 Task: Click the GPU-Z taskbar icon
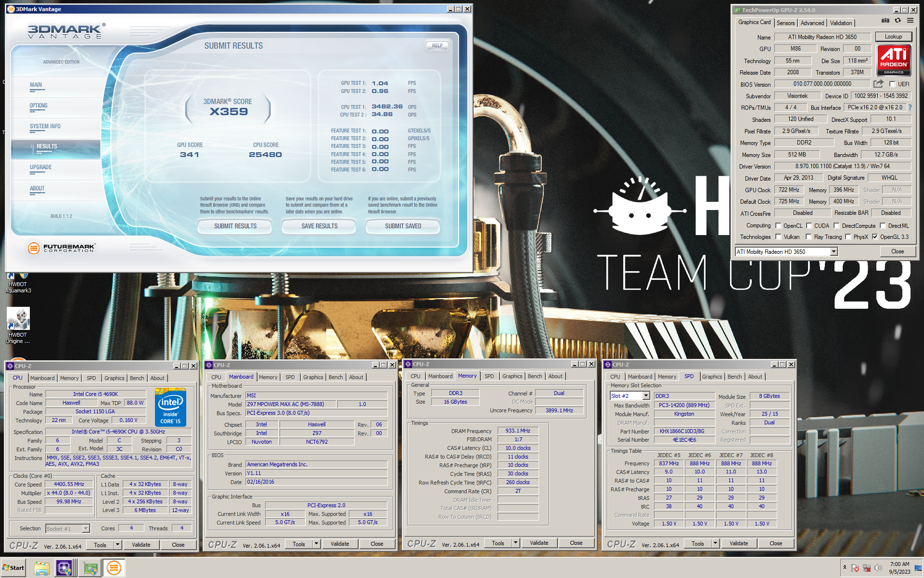click(90, 568)
